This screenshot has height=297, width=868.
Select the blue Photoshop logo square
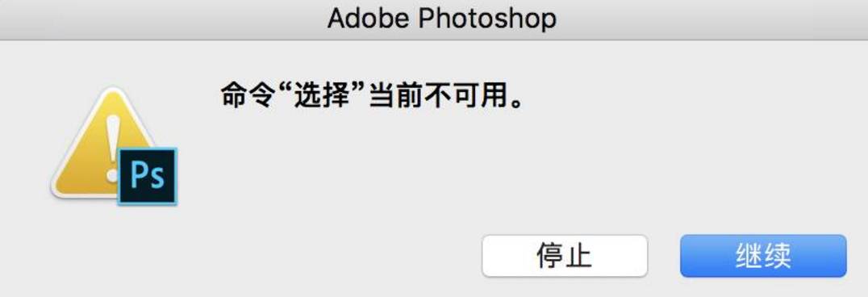(x=148, y=176)
